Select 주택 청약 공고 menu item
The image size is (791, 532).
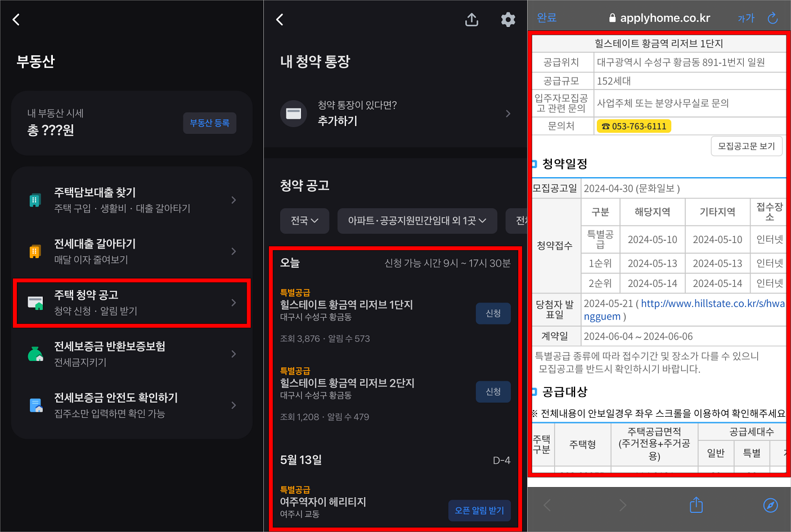(x=132, y=303)
